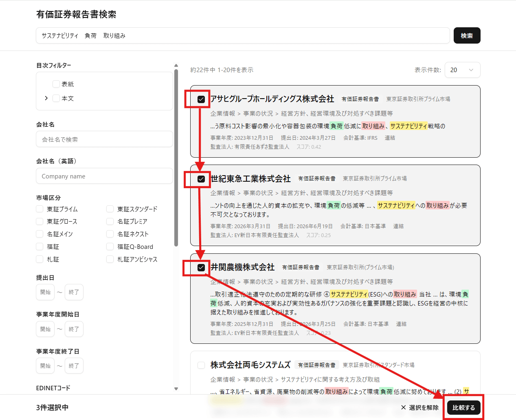516x420 pixels.
Task: Open 株式会社両毛システムズ company title
Action: [250, 365]
